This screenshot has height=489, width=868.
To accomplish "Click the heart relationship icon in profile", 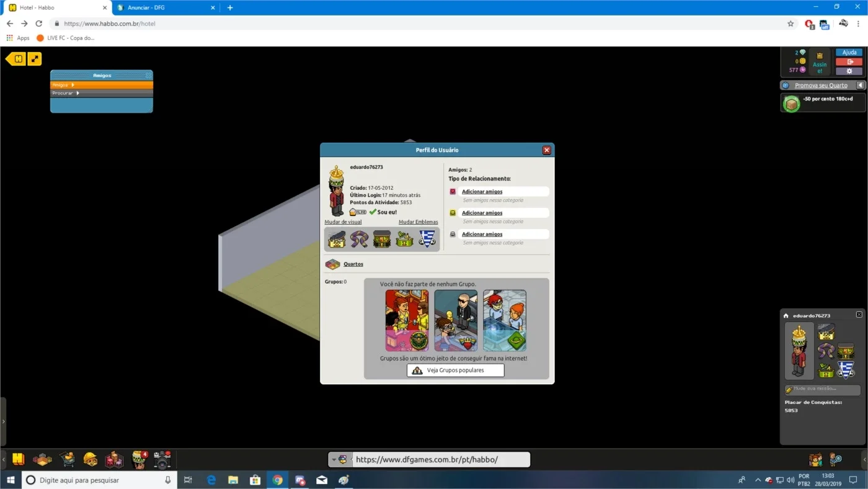I will click(x=453, y=192).
